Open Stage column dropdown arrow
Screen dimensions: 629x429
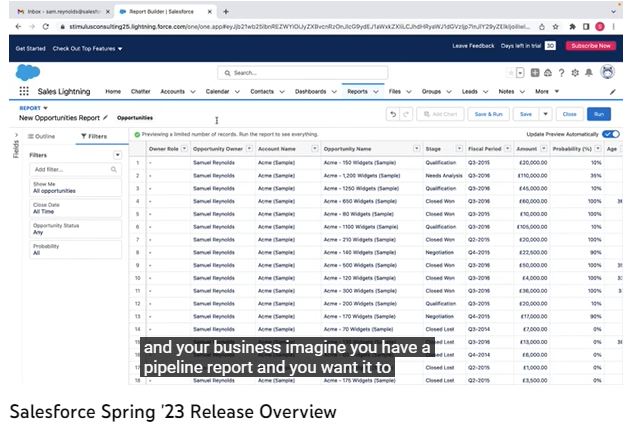coord(459,149)
